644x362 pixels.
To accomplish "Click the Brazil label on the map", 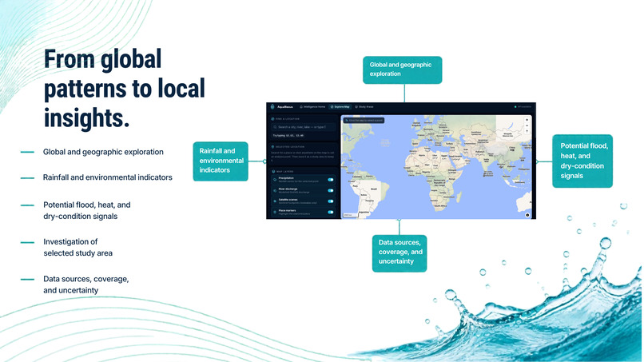I will pyautogui.click(x=374, y=189).
